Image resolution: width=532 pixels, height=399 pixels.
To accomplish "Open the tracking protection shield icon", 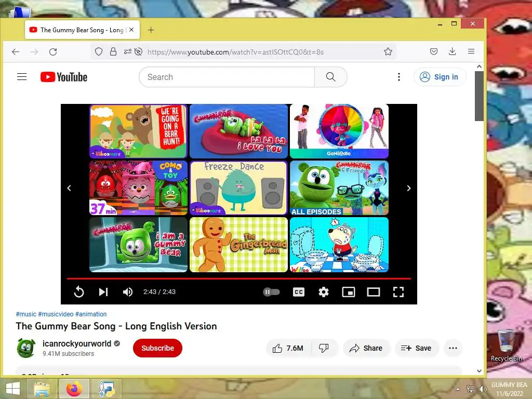I will pos(98,51).
